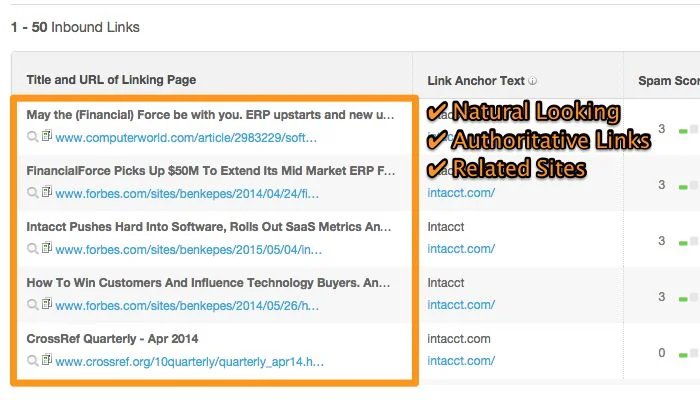Click 'Link Anchor Text' column header

(x=476, y=81)
